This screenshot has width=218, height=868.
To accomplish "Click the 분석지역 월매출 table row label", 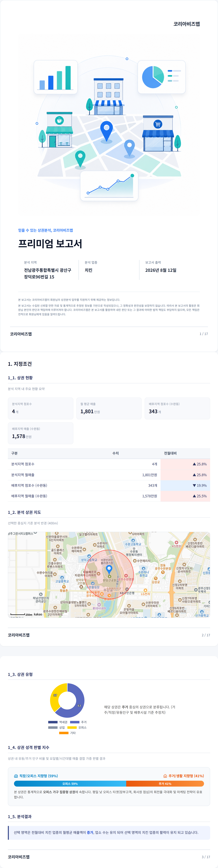I will tap(23, 475).
